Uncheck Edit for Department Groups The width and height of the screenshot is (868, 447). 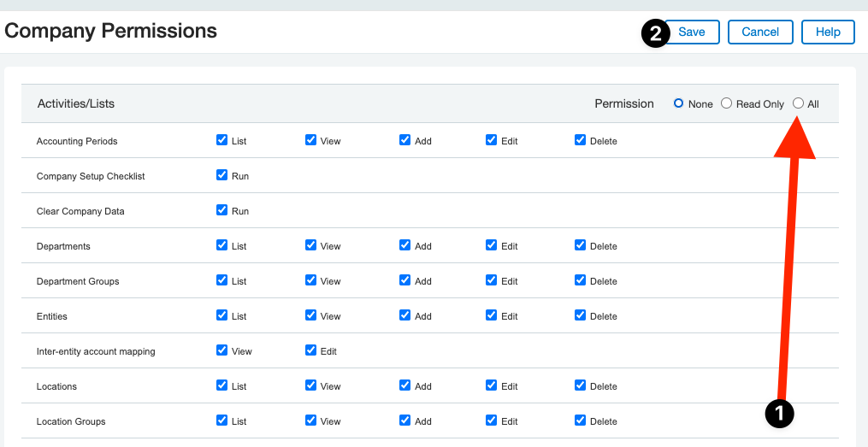click(x=491, y=280)
